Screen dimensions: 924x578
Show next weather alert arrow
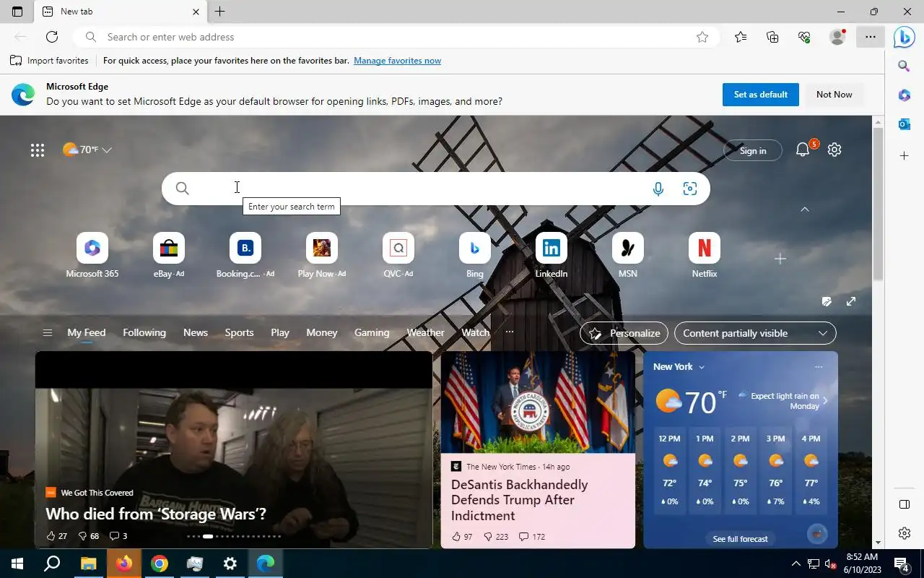point(825,400)
